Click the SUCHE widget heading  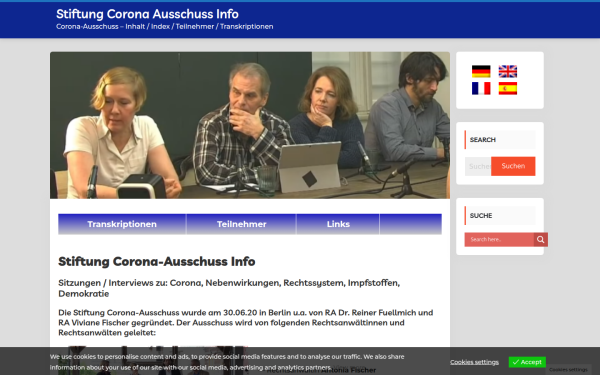(500, 215)
